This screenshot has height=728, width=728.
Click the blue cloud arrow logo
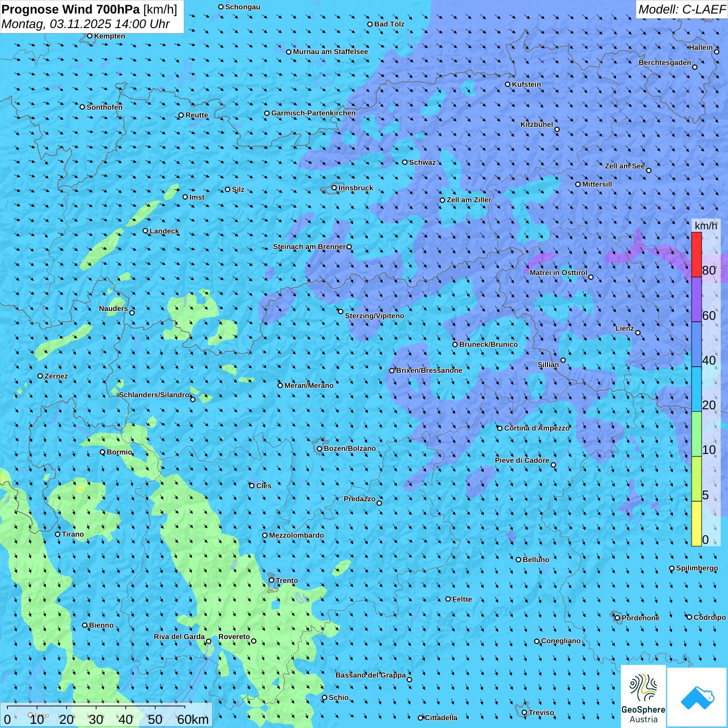pyautogui.click(x=697, y=697)
